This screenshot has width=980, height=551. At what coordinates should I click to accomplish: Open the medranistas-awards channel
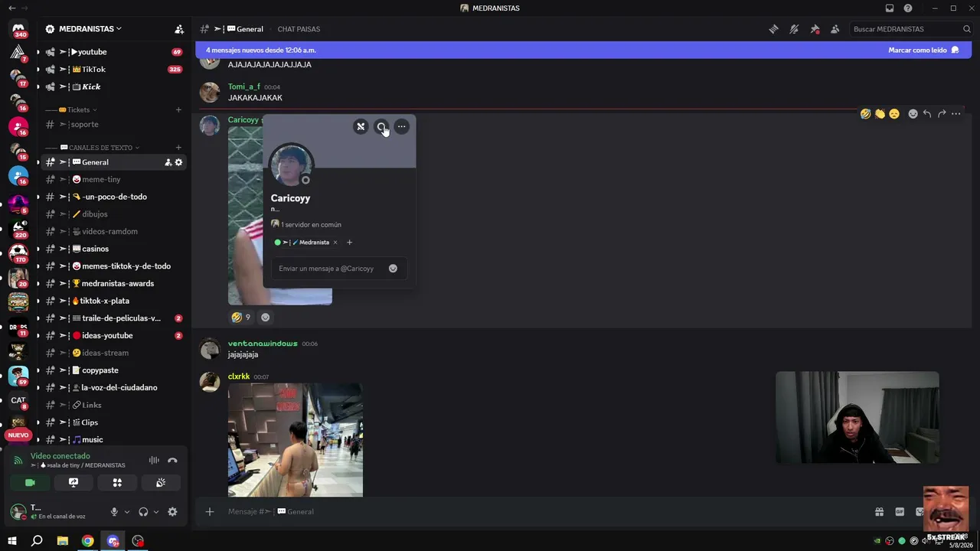click(113, 284)
